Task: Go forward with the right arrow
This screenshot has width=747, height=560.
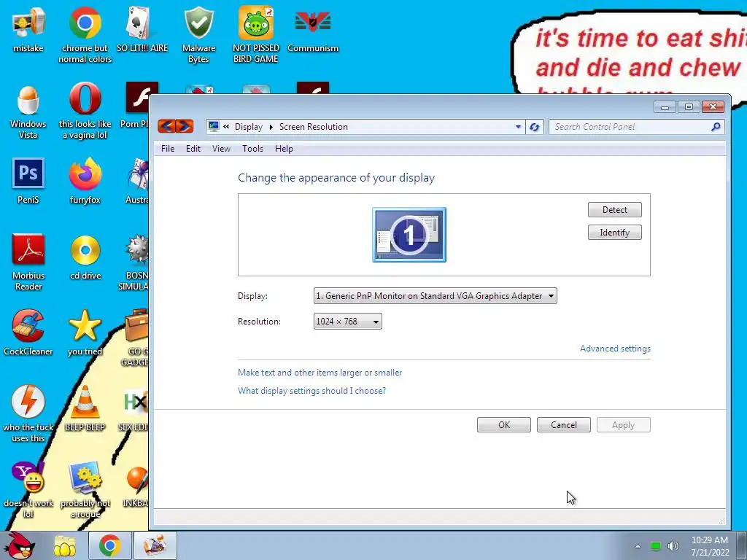Action: point(185,126)
